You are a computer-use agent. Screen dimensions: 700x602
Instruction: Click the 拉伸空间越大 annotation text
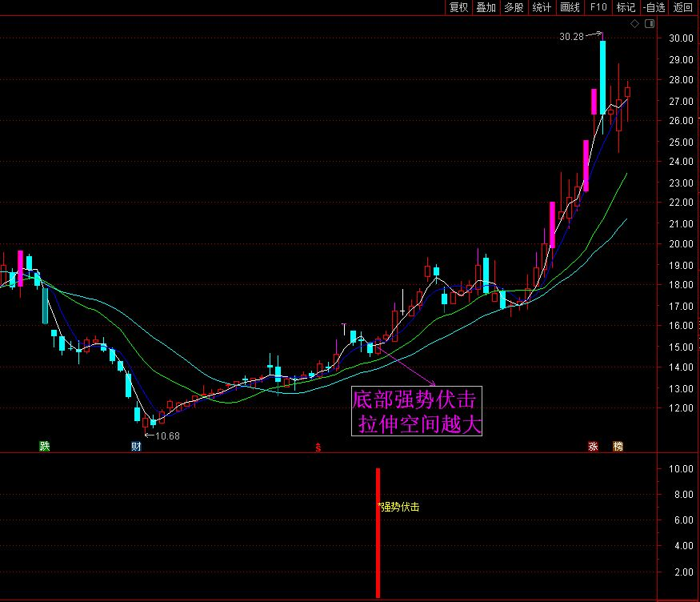(420, 423)
